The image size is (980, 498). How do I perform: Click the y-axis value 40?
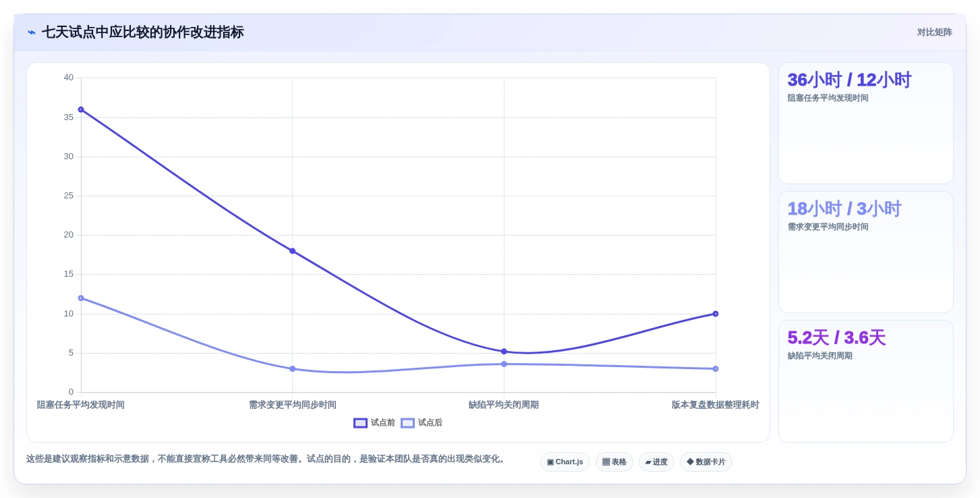[69, 78]
